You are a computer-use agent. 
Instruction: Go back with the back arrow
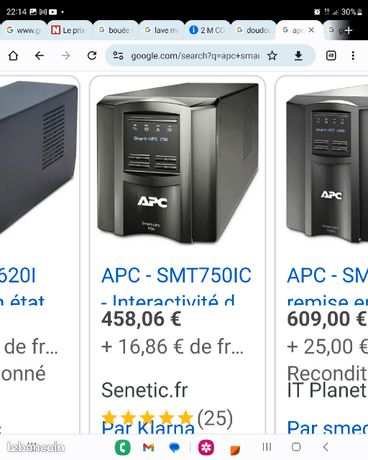click(x=39, y=56)
